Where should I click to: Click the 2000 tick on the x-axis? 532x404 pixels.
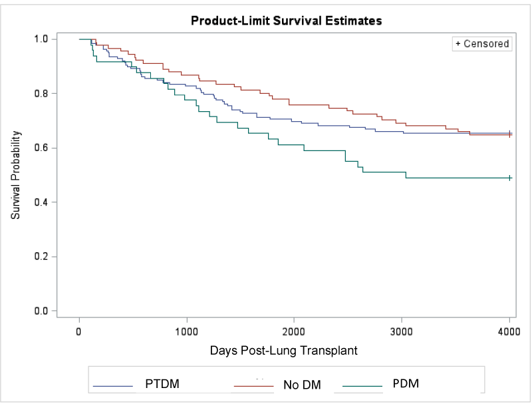pos(295,330)
